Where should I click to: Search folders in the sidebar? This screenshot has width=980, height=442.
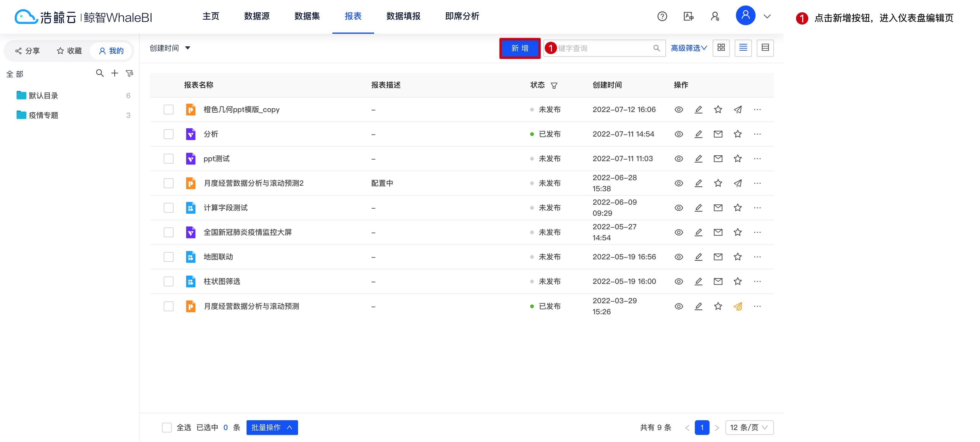click(100, 73)
